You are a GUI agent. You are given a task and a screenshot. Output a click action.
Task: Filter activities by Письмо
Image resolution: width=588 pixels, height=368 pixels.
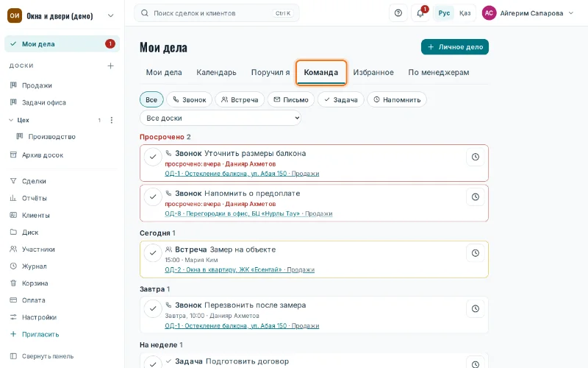pyautogui.click(x=291, y=100)
